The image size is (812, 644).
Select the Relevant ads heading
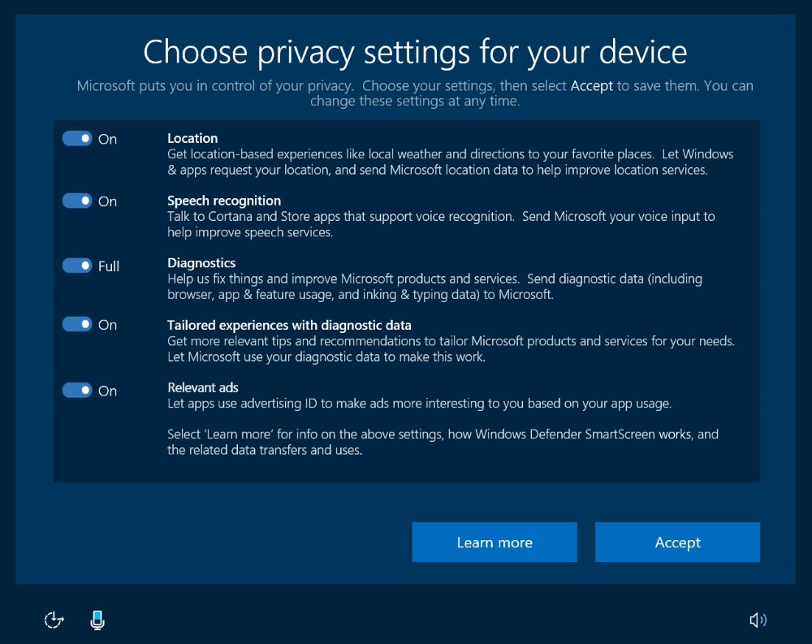click(x=203, y=387)
